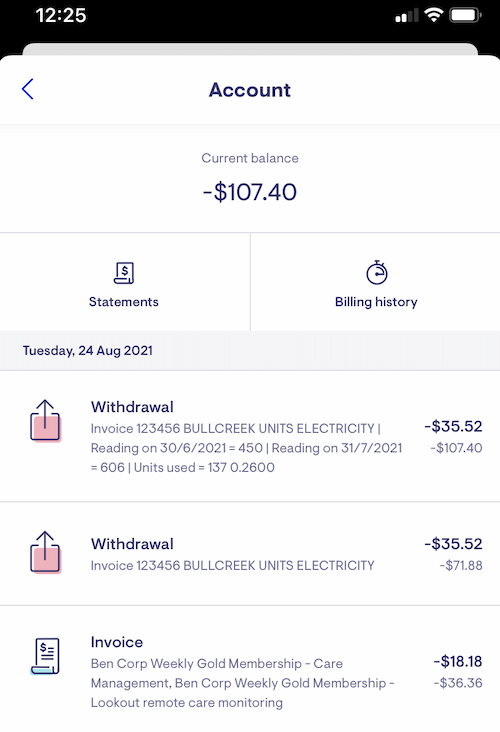Image resolution: width=500 pixels, height=732 pixels.
Task: Open first Withdrawal with meter readings details
Action: (x=250, y=436)
